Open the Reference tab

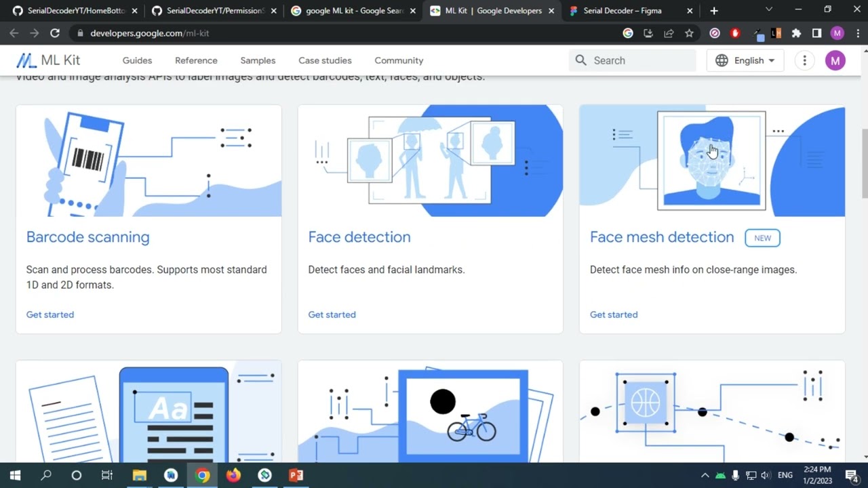tap(196, 60)
